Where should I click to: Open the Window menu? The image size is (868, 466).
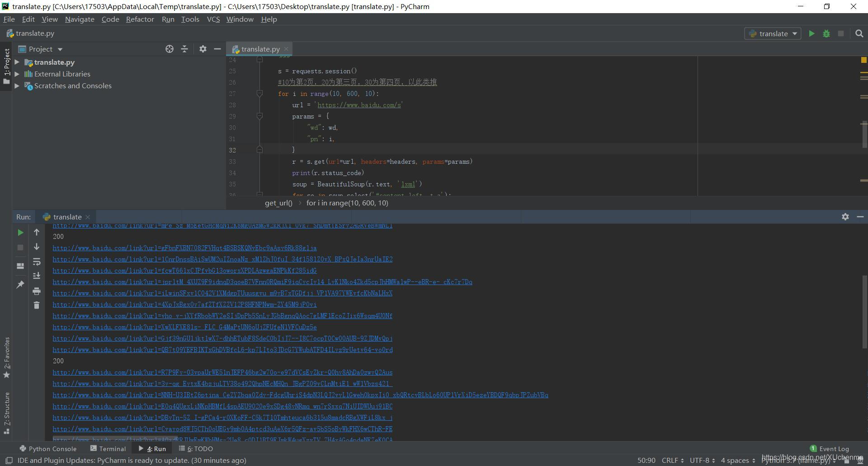(240, 19)
